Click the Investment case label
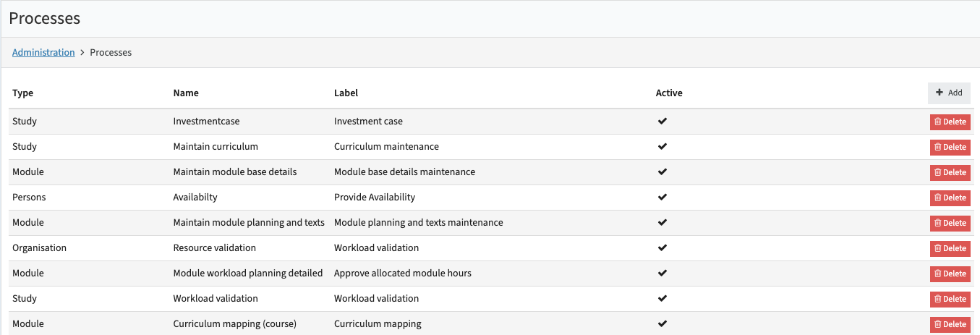This screenshot has height=335, width=980. tap(368, 121)
